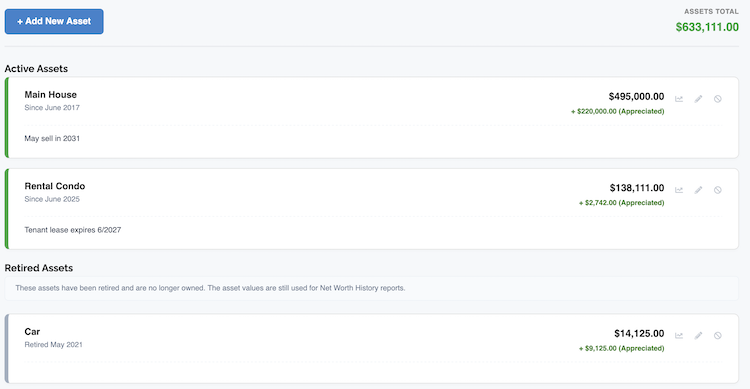Click the +$9,125.00 (Appreciated) label
750x389 pixels.
[621, 348]
